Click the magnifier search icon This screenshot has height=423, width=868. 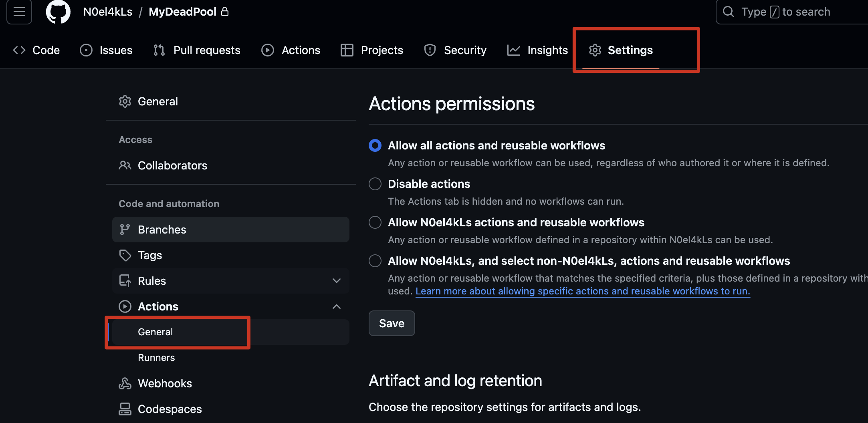point(728,12)
